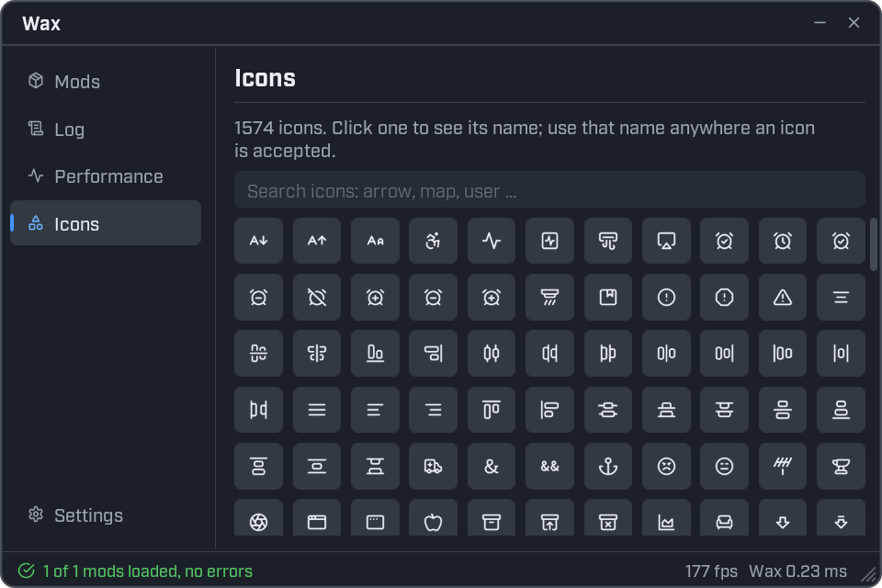Select the circle alert exclamation icon
882x588 pixels.
pyautogui.click(x=666, y=297)
